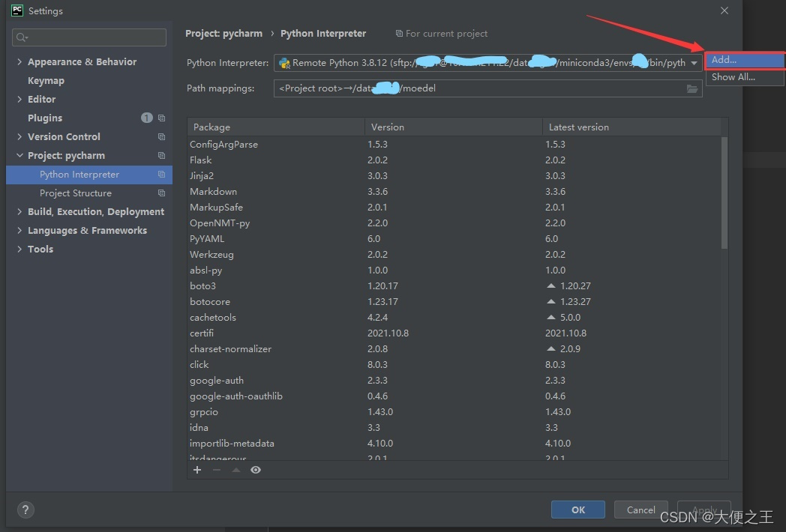786x532 pixels.
Task: Expand Languages & Frameworks section
Action: (x=19, y=231)
